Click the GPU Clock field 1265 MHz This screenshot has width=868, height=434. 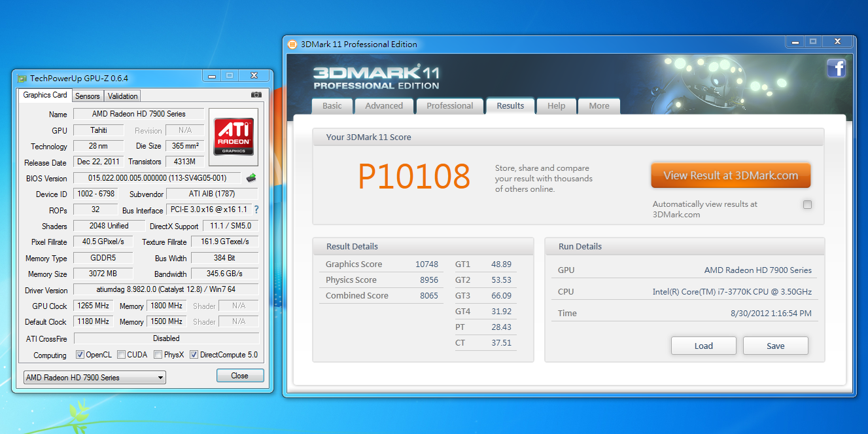tap(94, 306)
